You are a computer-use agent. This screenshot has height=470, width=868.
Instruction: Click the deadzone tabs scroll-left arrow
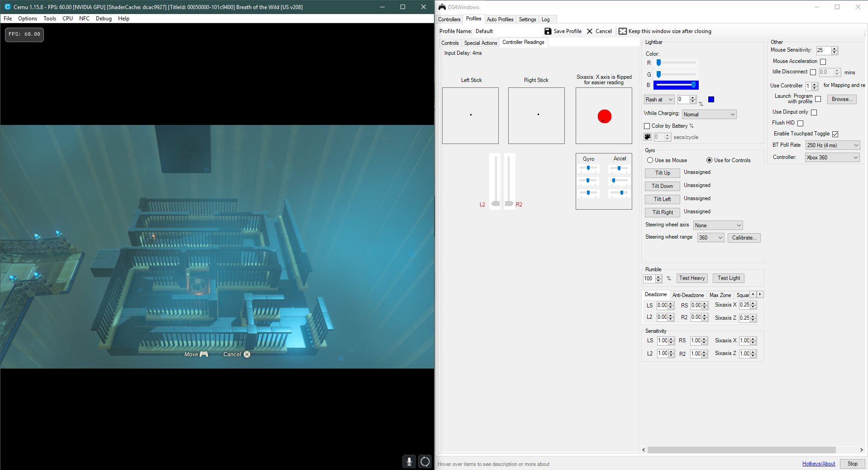pos(753,294)
